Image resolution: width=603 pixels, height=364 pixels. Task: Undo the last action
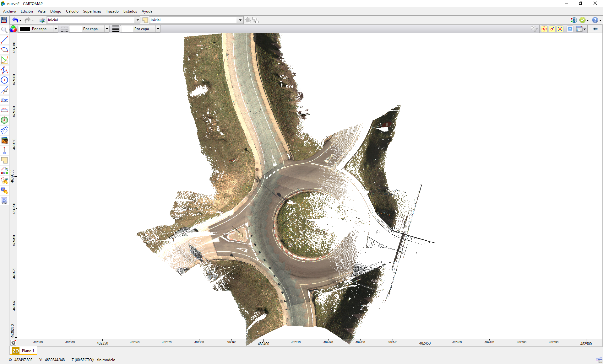pyautogui.click(x=15, y=20)
